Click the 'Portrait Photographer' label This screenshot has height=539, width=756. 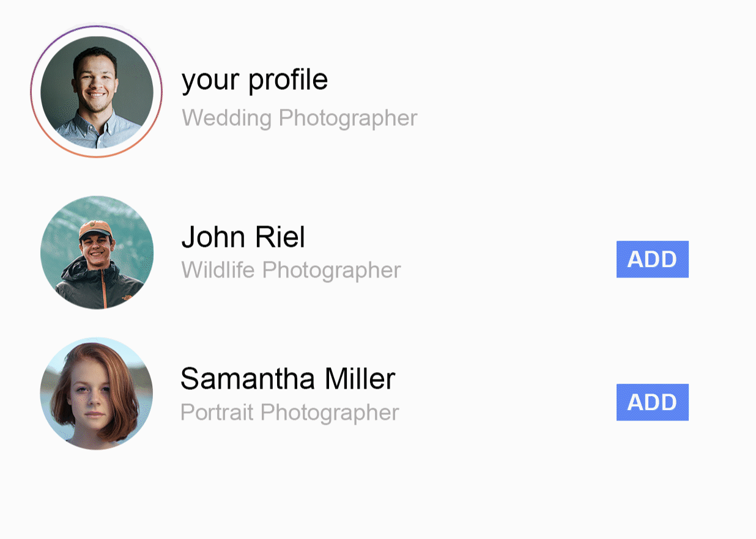coord(290,413)
